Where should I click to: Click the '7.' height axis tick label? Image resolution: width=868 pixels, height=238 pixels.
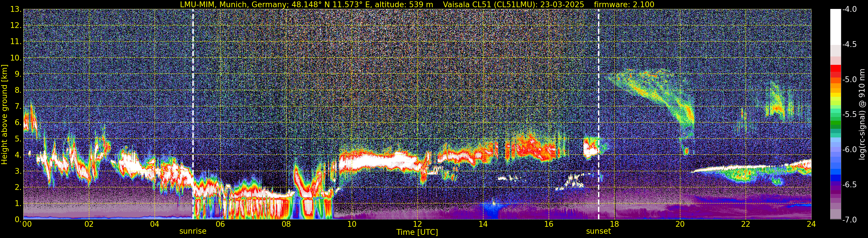pyautogui.click(x=18, y=107)
